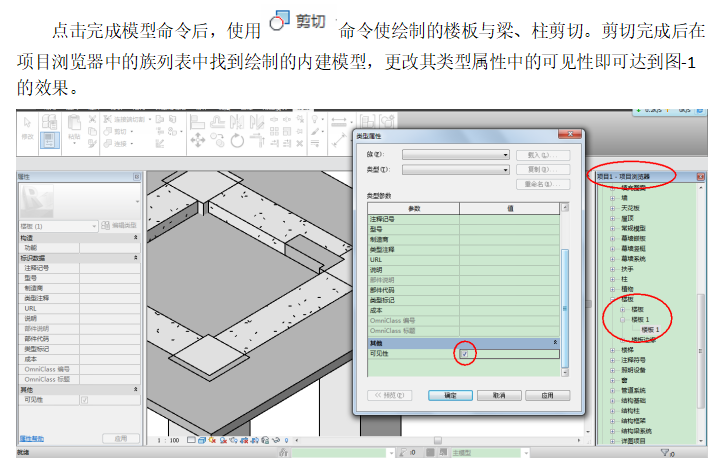Click the Move tool four-arrow icon
717x473 pixels.
pos(198,140)
